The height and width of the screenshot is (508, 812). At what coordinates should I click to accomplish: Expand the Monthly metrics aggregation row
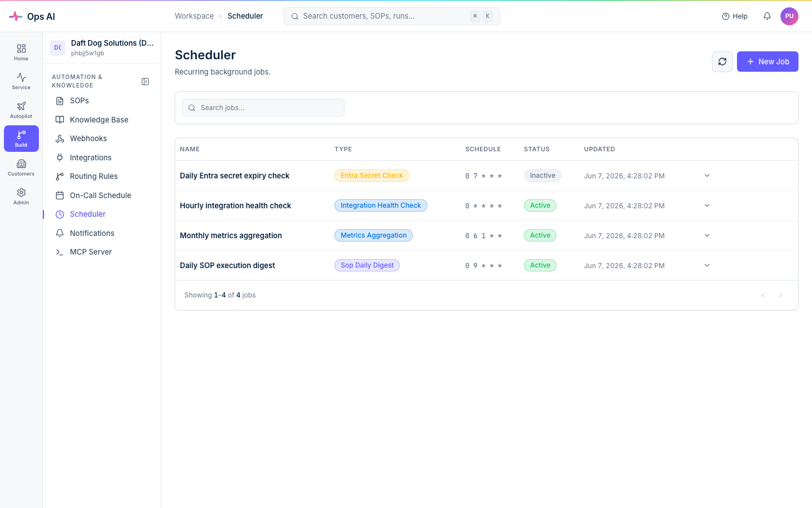[707, 235]
